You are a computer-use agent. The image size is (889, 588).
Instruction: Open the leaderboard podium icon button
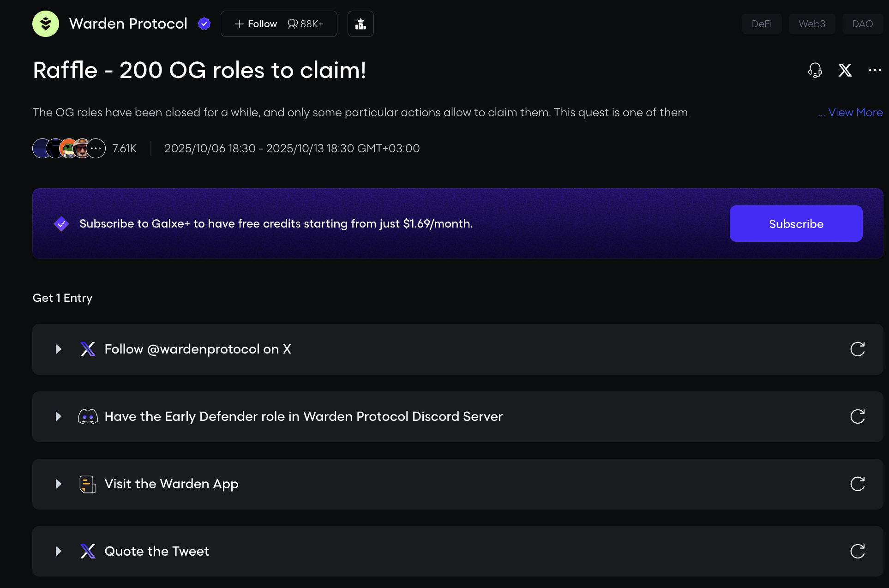pyautogui.click(x=360, y=24)
